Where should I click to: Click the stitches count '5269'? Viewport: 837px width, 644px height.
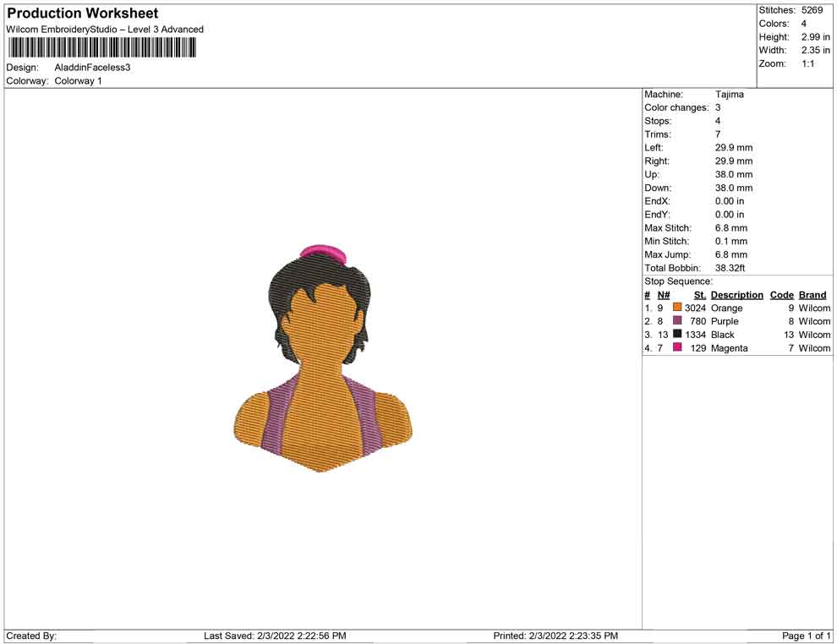[812, 10]
